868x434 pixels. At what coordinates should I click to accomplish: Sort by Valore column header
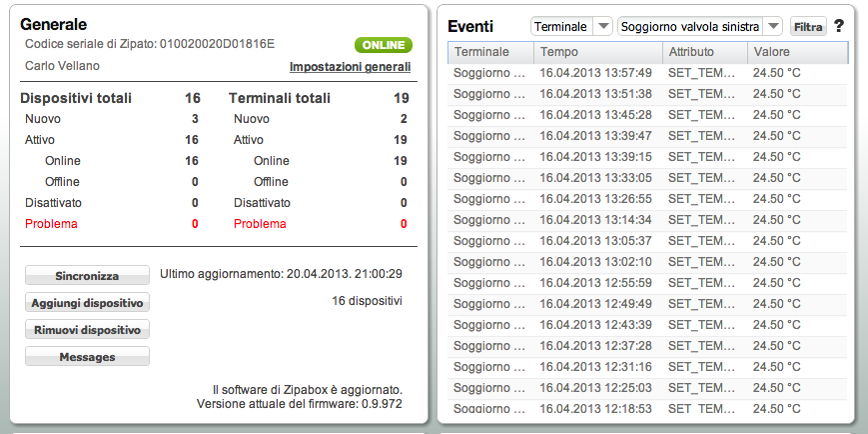tap(795, 52)
